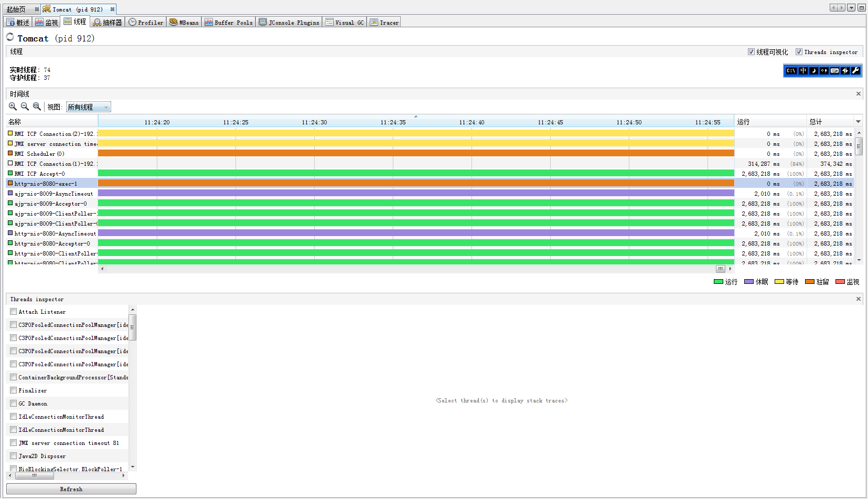868x499 pixels.
Task: Click the color square of ajp-nio-8009-AsyncTimeout
Action: (10, 193)
